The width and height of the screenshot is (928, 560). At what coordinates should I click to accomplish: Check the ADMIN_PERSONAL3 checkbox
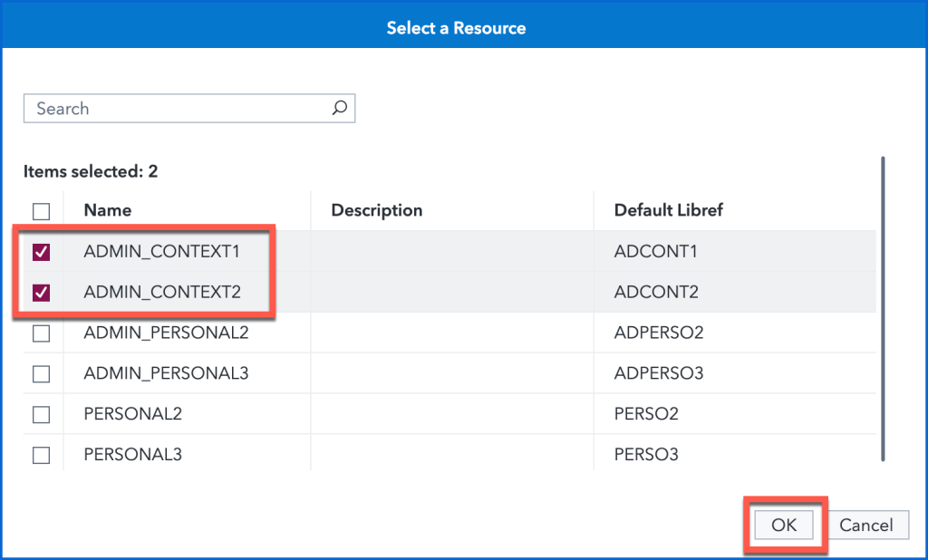pyautogui.click(x=42, y=373)
